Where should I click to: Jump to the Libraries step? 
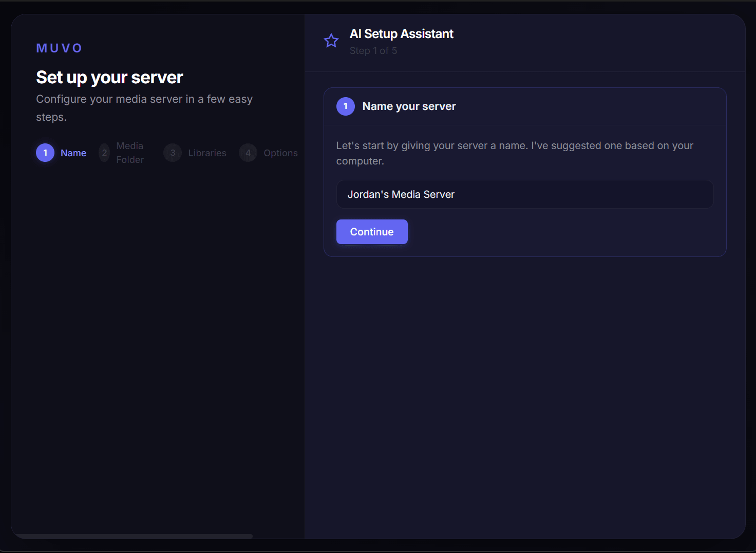pyautogui.click(x=207, y=153)
